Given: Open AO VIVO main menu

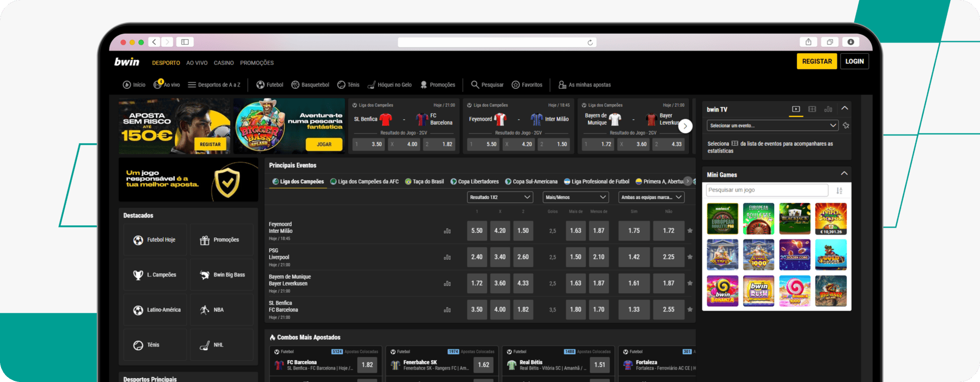Looking at the screenshot, I should click(197, 63).
